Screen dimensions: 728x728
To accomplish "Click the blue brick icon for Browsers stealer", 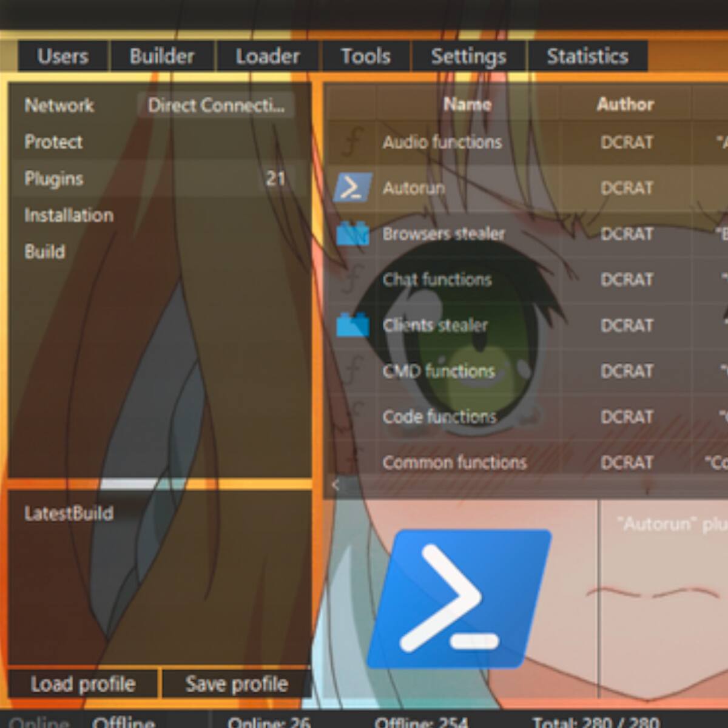I will [x=352, y=234].
